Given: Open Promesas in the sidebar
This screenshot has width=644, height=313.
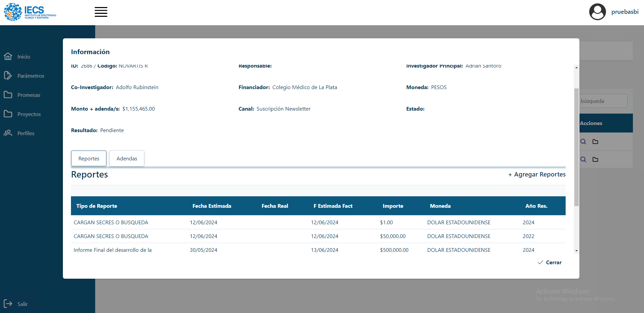Looking at the screenshot, I should pyautogui.click(x=29, y=95).
